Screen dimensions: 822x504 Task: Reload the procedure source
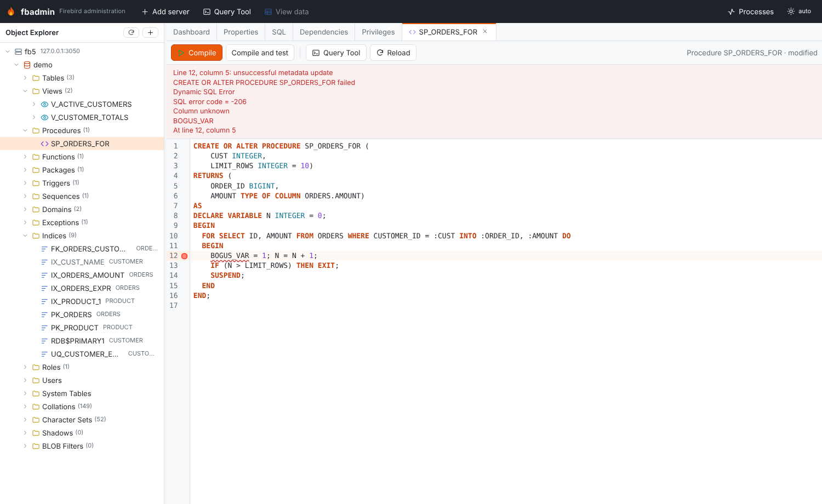click(393, 53)
